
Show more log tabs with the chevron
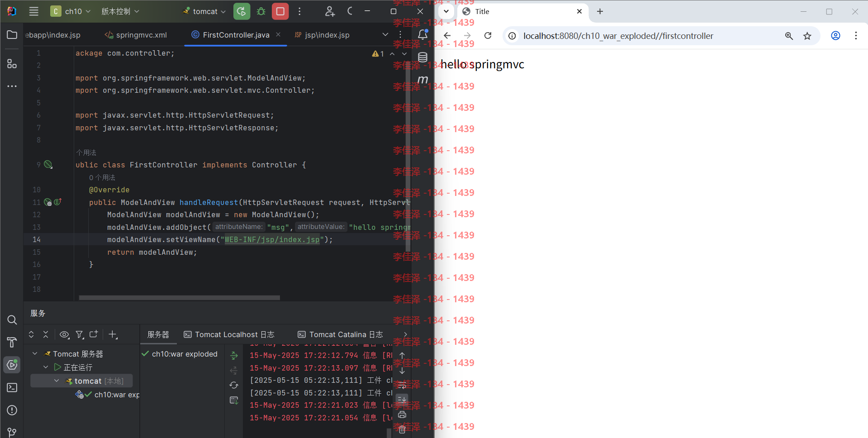pos(405,334)
